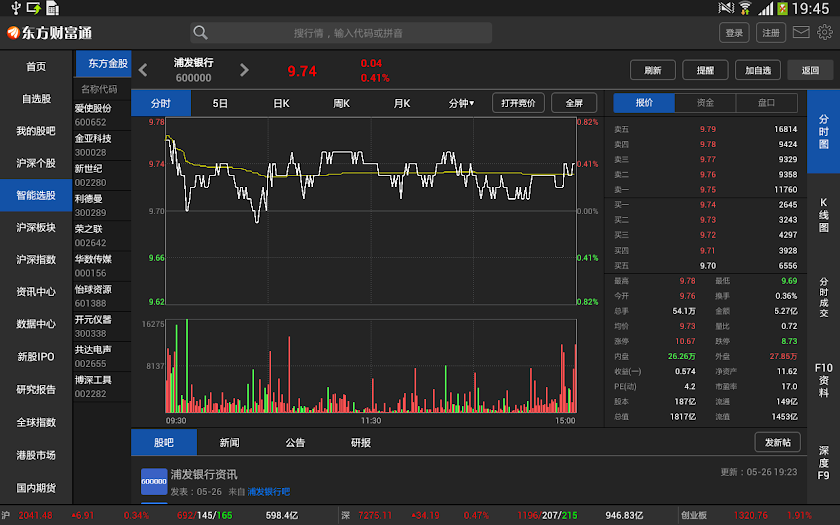Click the 发新帖 button
840x525 pixels.
coord(777,442)
